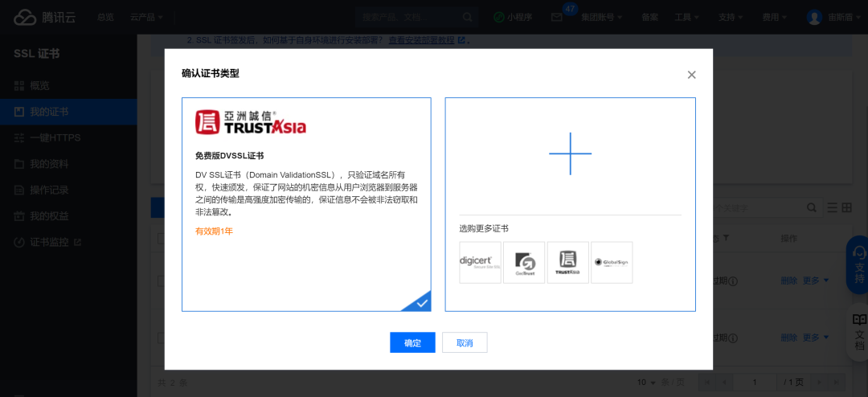Open 备案 in the top bar
This screenshot has height=397, width=868.
pos(650,17)
